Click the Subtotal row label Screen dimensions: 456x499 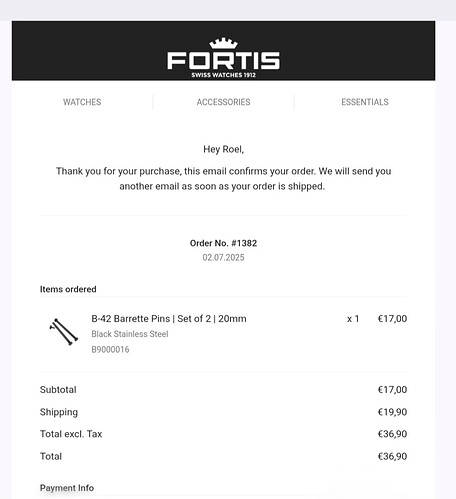tap(58, 390)
